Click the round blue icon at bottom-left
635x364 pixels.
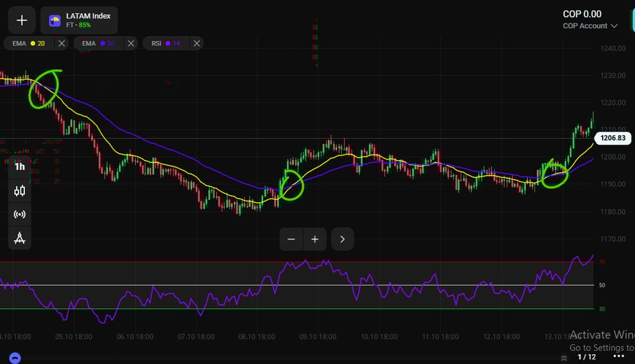click(x=15, y=358)
